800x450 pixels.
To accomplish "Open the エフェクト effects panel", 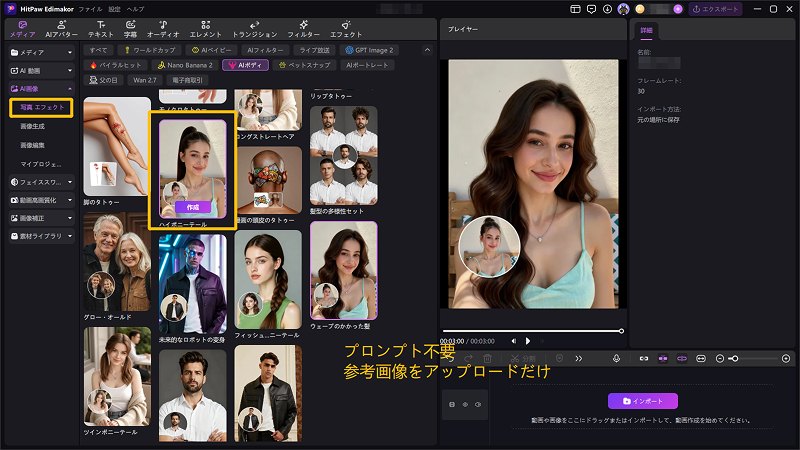I will (346, 29).
